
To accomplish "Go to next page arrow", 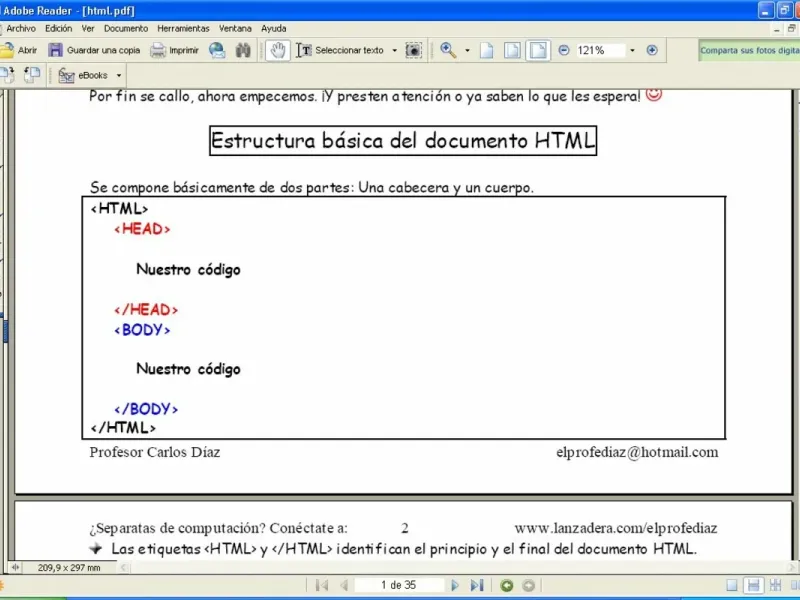I will [x=455, y=585].
